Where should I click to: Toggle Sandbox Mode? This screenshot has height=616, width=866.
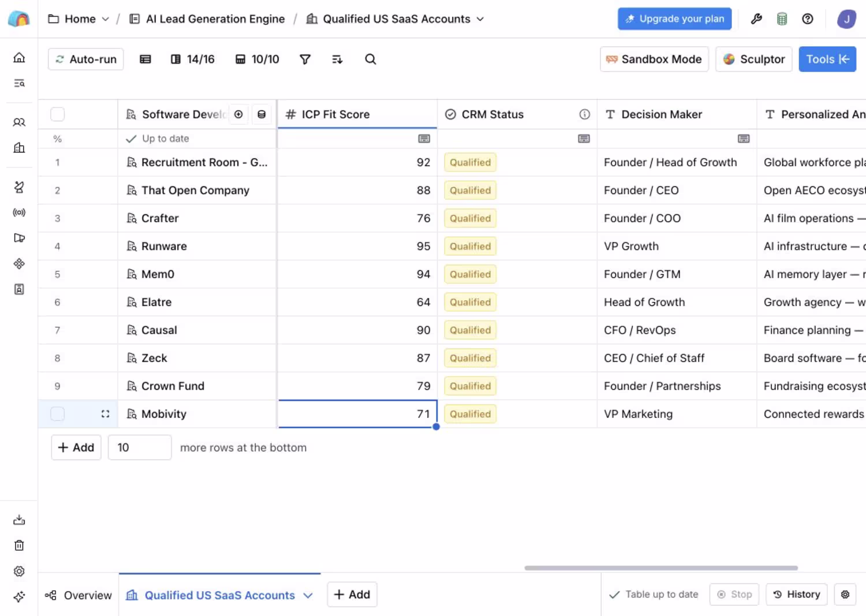click(654, 59)
